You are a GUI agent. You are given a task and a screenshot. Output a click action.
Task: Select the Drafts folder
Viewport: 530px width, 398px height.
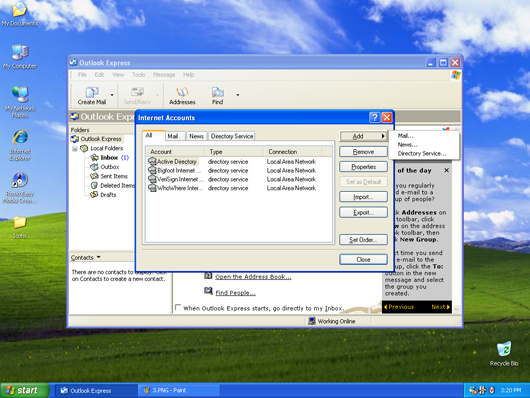103,195
